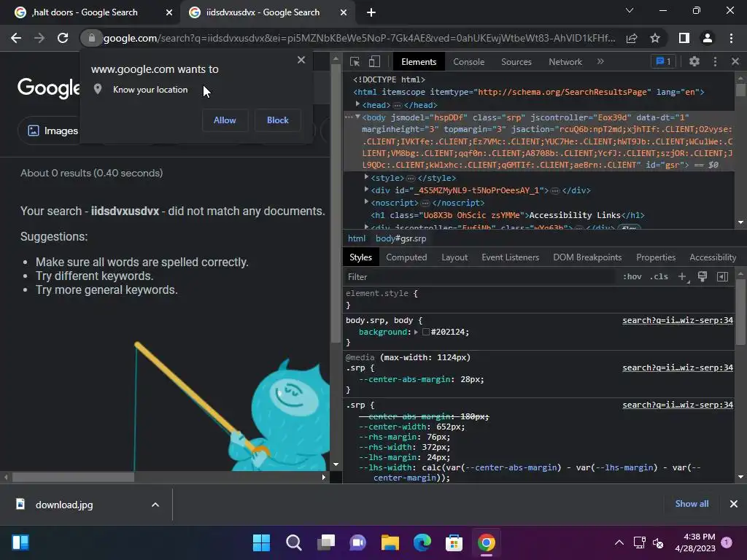Select the h1 Accessibility Links element row
The image size is (747, 560).
click(x=508, y=215)
